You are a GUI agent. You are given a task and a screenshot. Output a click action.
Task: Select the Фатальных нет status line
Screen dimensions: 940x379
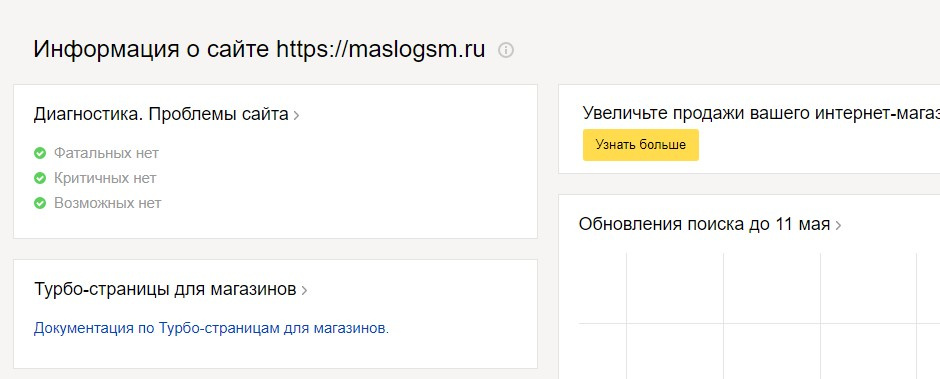(x=106, y=154)
